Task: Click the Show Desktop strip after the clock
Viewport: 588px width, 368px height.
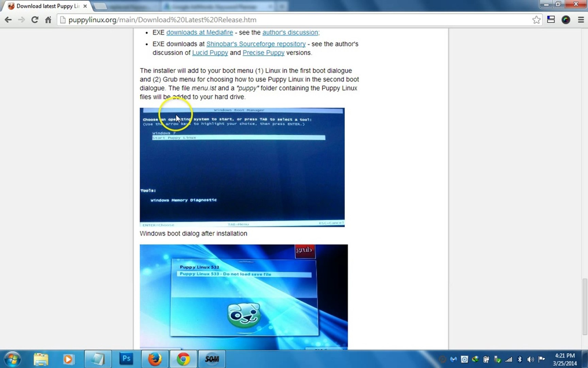Action: tap(585, 359)
